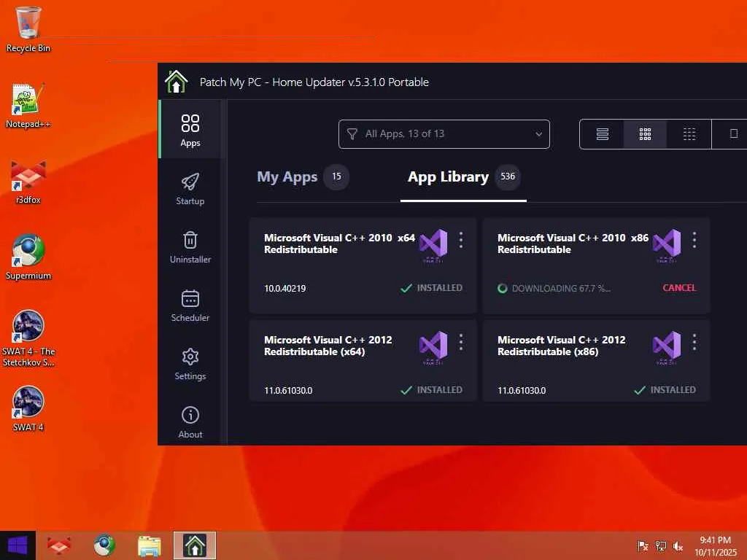Open the Scheduler calendar section
The width and height of the screenshot is (747, 560).
pos(190,306)
